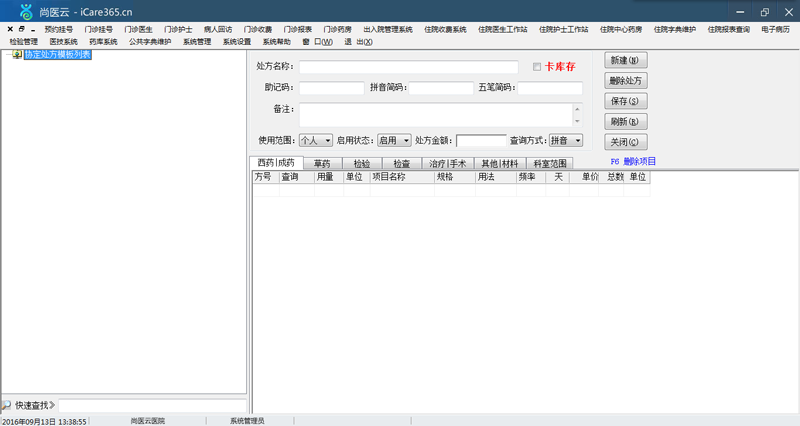Click the 尚医云 app logo icon
800x426 pixels.
(26, 12)
